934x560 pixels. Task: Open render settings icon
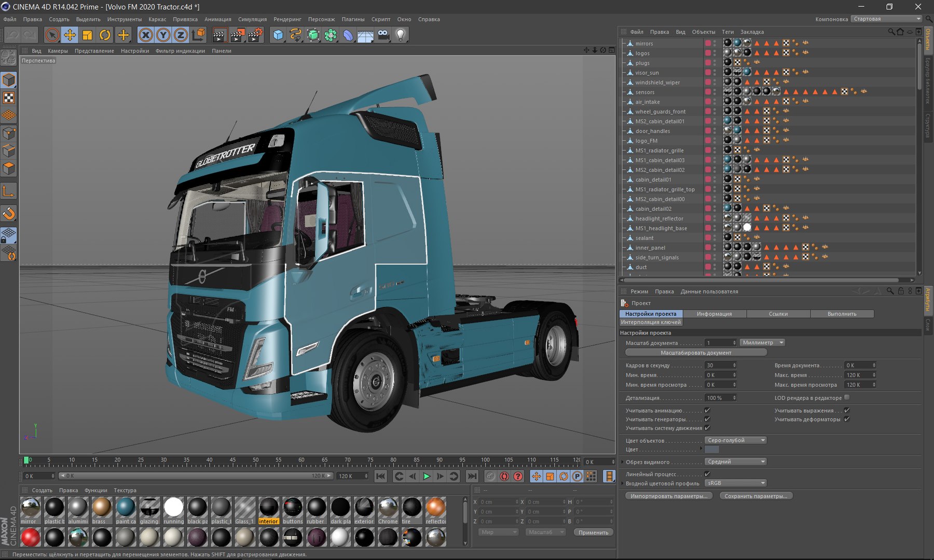pyautogui.click(x=255, y=35)
